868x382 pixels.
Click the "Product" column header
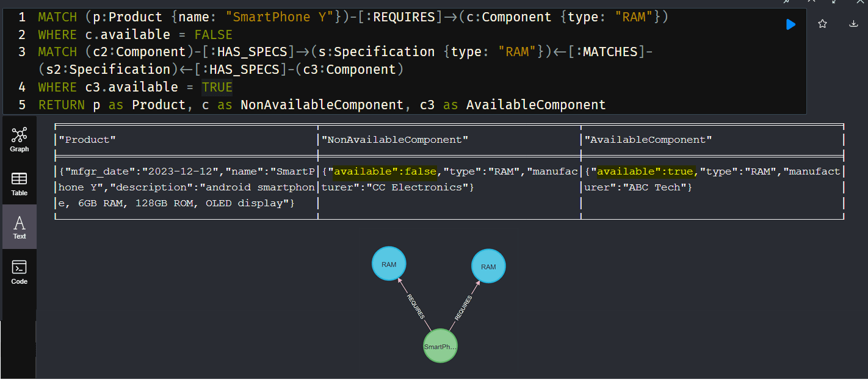point(87,140)
